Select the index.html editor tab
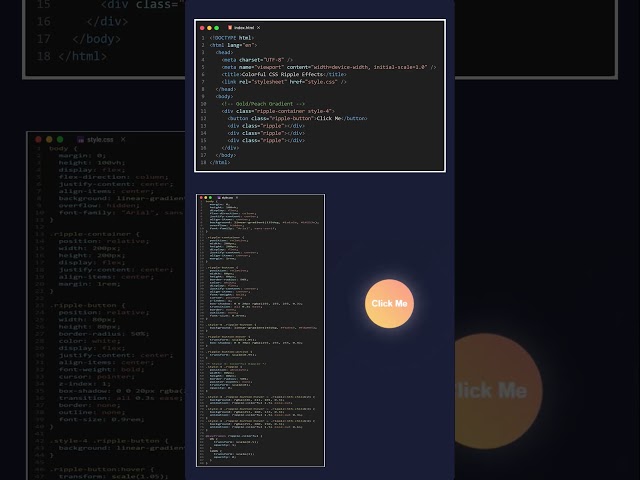 pos(244,28)
